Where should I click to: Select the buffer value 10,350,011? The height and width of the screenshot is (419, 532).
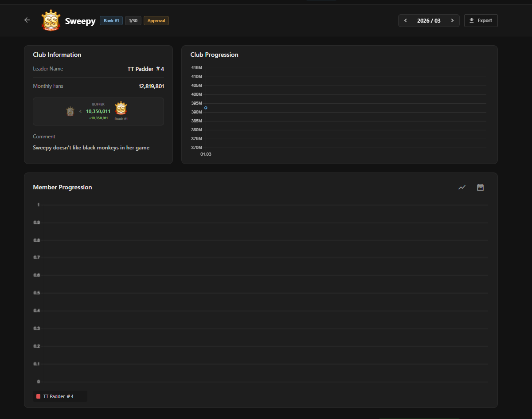98,111
